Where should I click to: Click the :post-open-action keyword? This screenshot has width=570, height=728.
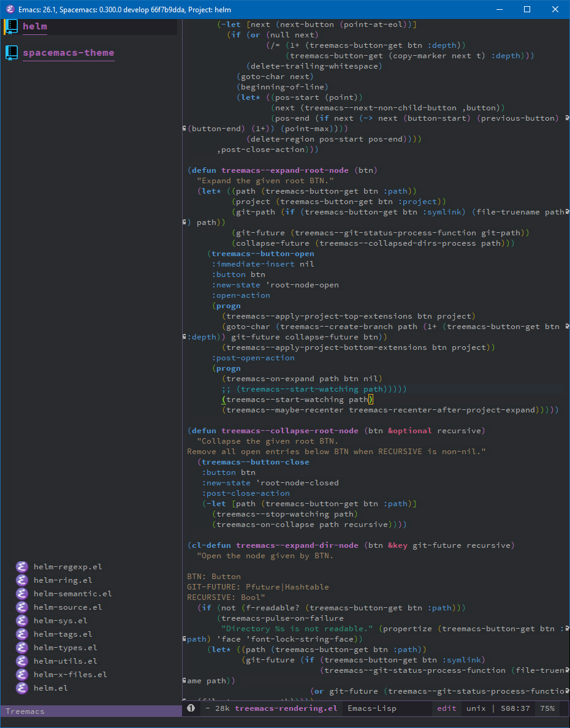(x=253, y=358)
